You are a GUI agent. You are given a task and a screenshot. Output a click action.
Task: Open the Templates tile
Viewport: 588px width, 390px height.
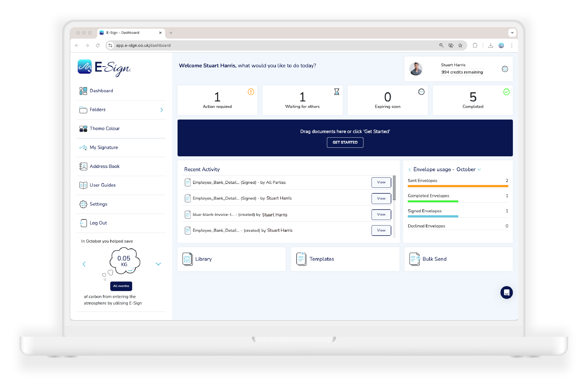(345, 259)
